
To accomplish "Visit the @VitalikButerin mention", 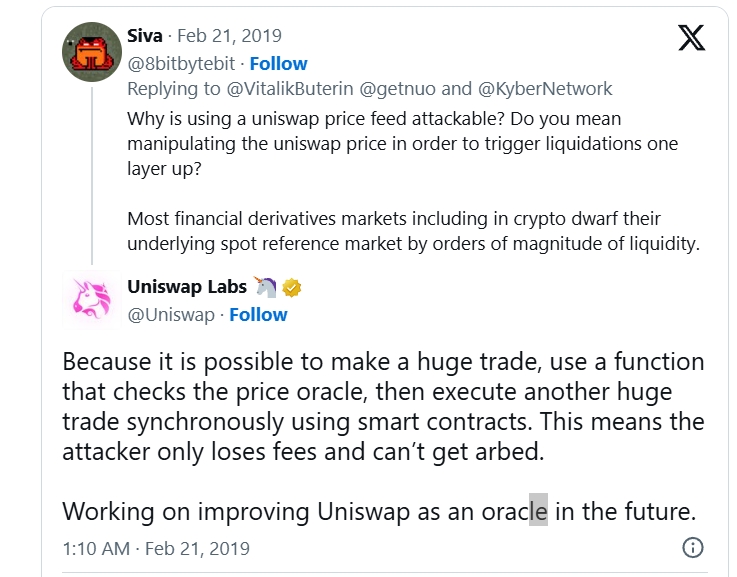I will point(290,89).
